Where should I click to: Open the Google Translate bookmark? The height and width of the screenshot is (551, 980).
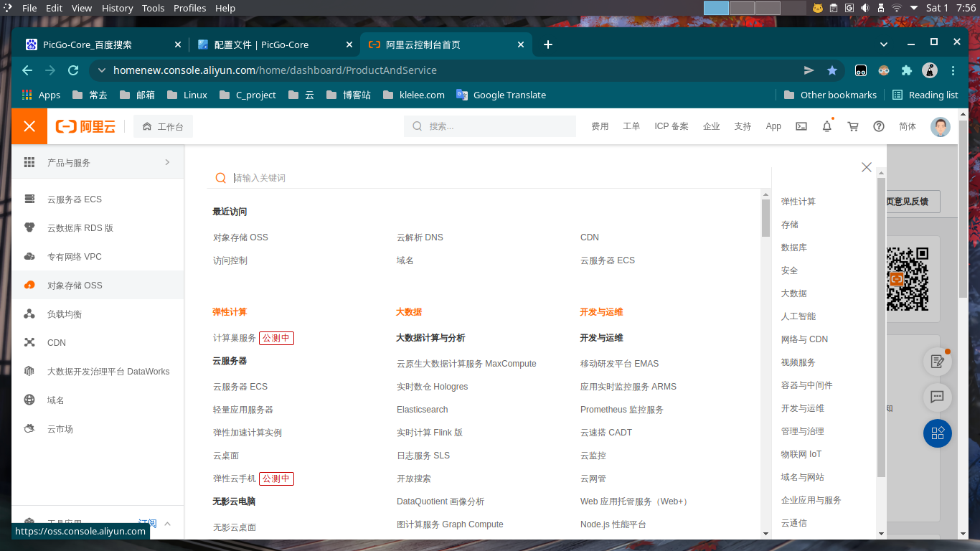pyautogui.click(x=501, y=95)
